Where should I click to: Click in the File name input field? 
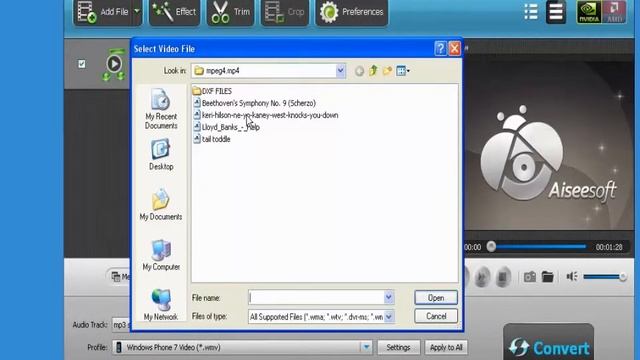coord(316,298)
